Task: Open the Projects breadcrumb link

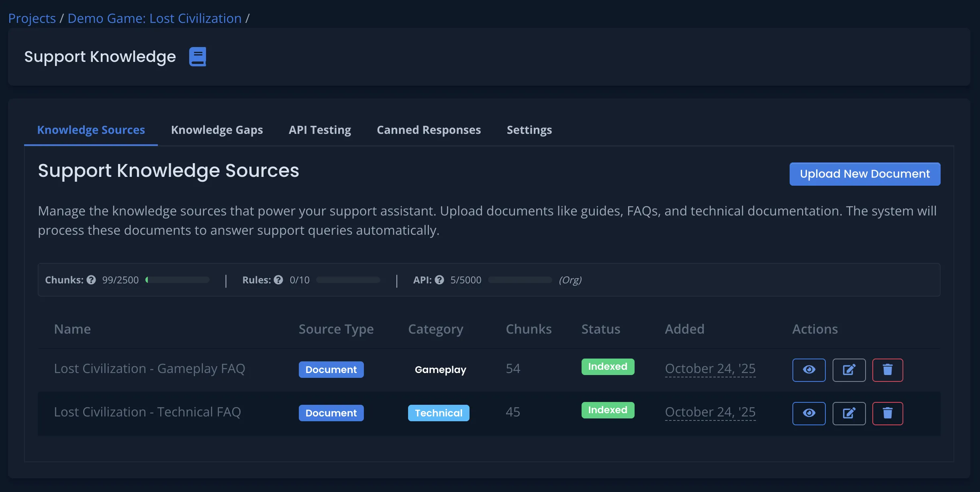Action: pos(32,18)
